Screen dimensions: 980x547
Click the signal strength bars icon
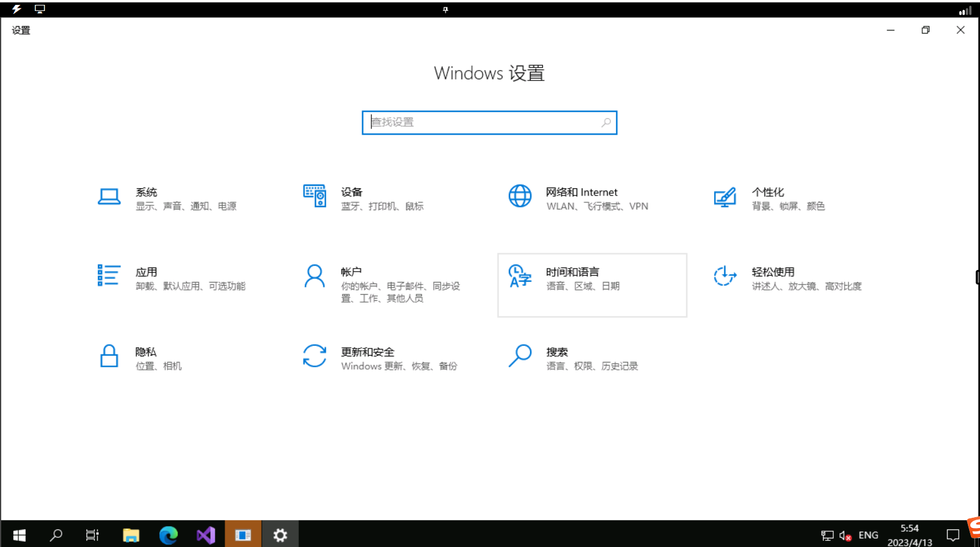965,10
